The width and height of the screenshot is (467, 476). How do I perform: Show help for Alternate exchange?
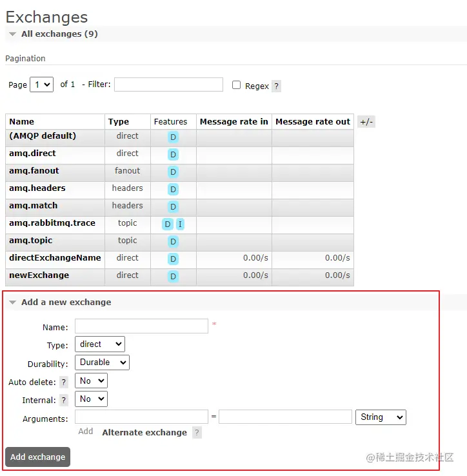tap(197, 433)
